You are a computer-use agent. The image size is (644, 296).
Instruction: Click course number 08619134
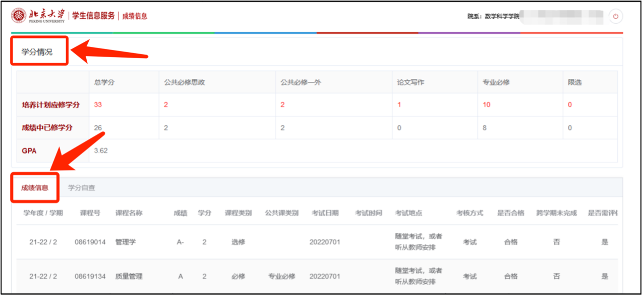90,276
